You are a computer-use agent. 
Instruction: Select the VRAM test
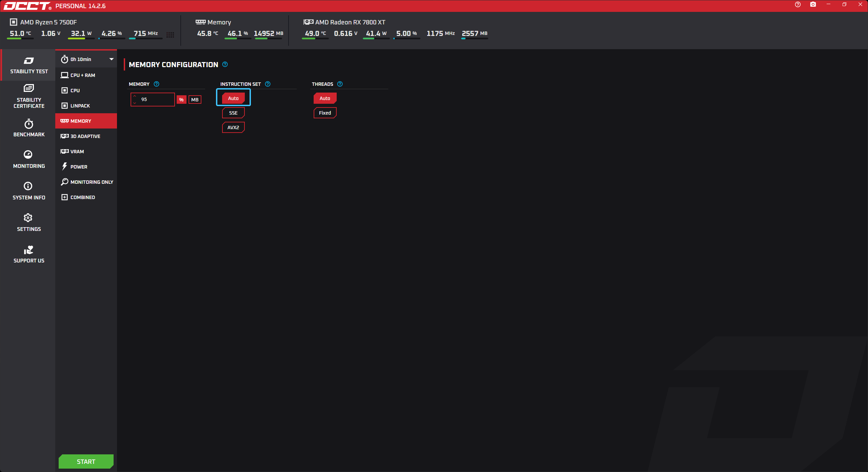[x=77, y=152]
